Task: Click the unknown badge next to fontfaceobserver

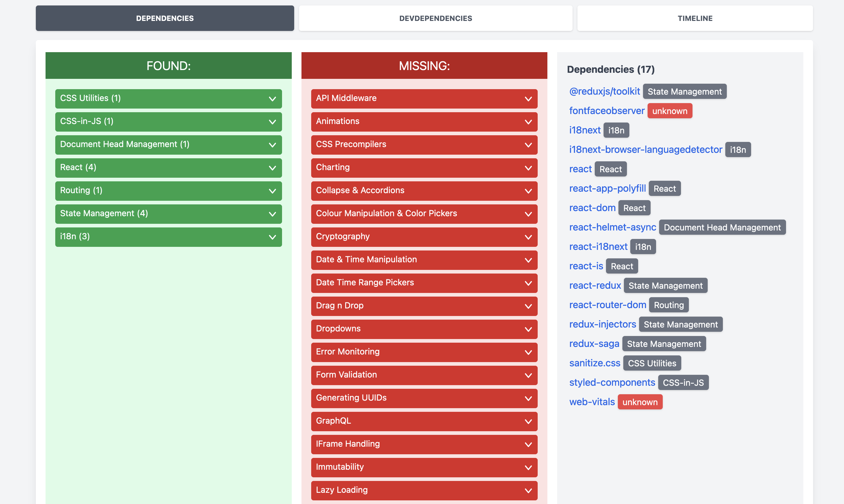Action: click(669, 110)
